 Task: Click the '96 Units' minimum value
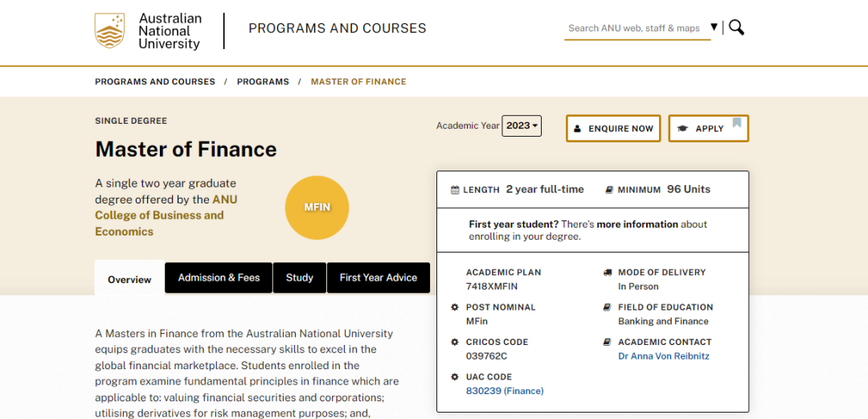coord(688,190)
